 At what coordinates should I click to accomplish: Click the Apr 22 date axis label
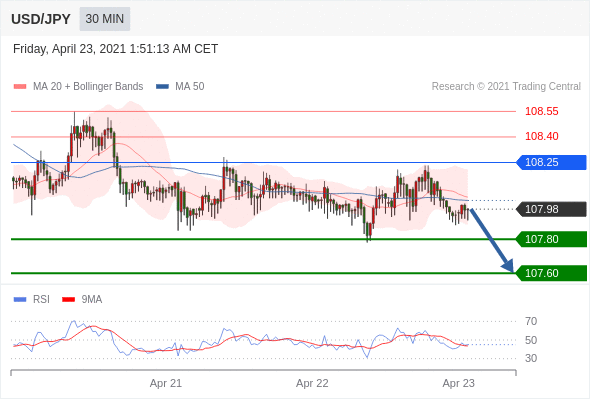point(312,383)
